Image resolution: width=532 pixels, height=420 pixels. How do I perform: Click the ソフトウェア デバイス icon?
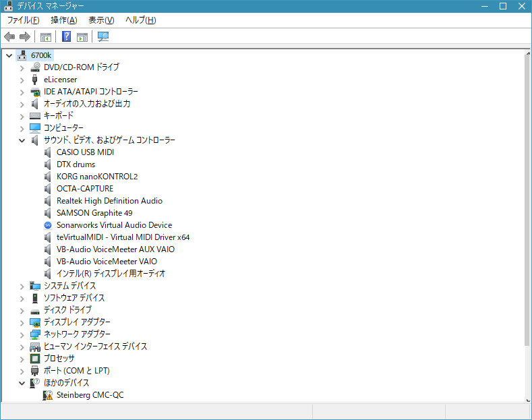[x=35, y=298]
